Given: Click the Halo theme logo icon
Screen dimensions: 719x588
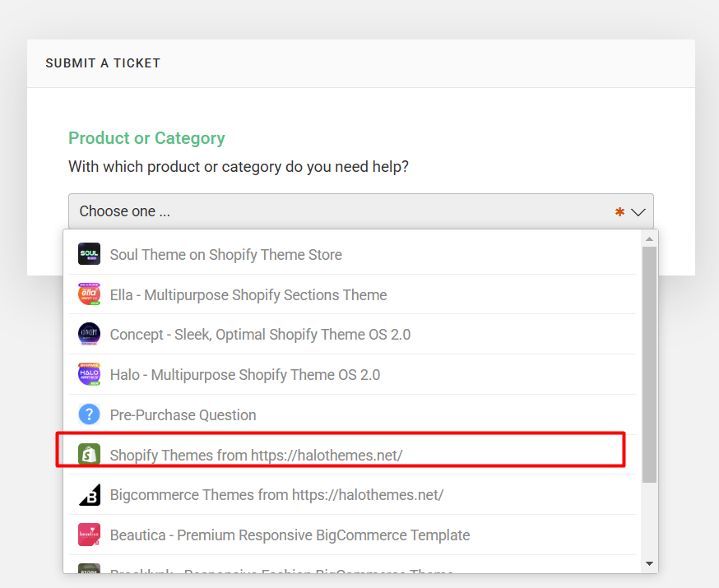Looking at the screenshot, I should pos(89,374).
